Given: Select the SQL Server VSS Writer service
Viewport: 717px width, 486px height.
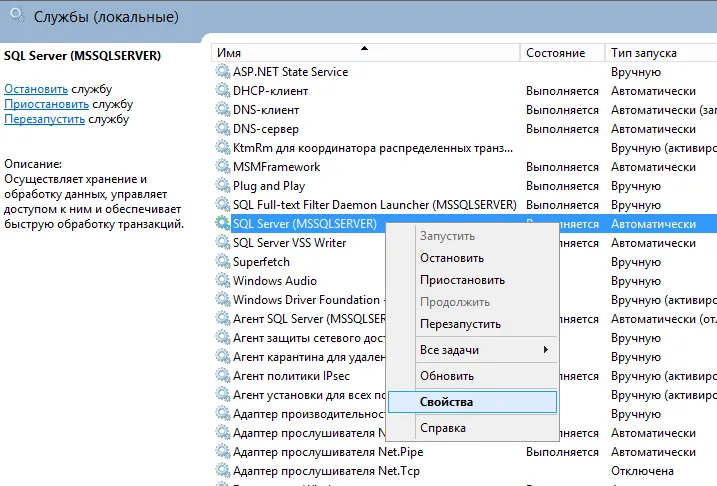Looking at the screenshot, I should tap(289, 243).
